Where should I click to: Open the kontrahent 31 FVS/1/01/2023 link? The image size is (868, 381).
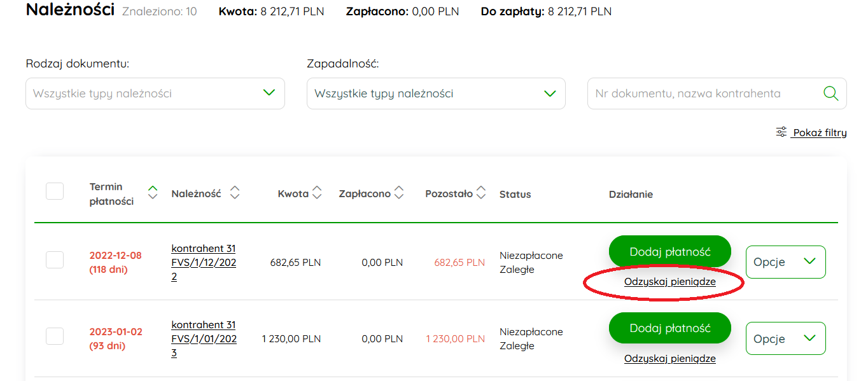click(x=204, y=338)
